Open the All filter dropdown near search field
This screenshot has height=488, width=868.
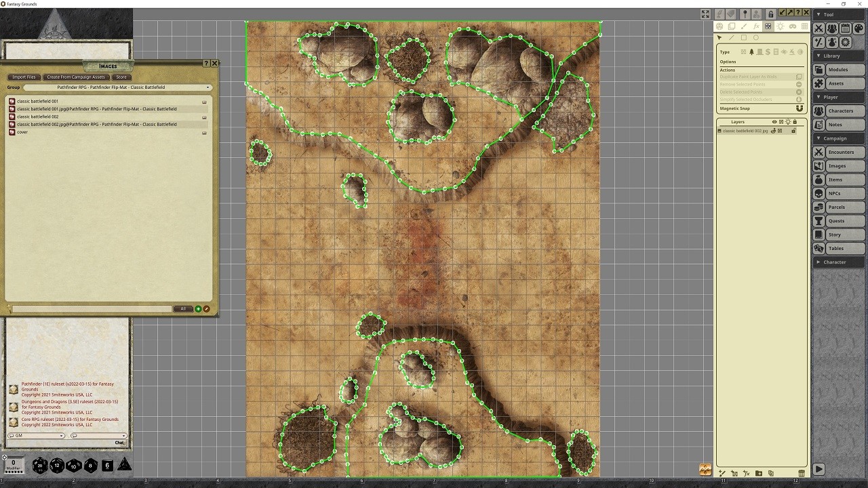click(182, 308)
